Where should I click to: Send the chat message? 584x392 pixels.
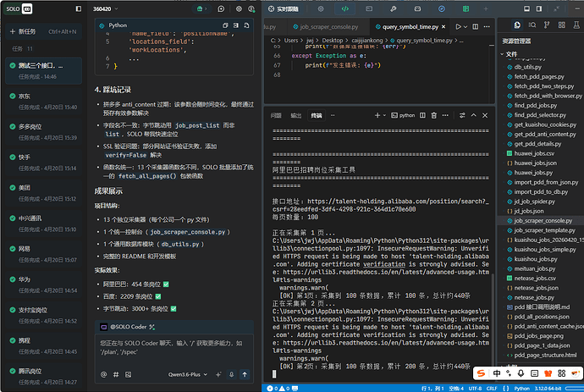[245, 374]
